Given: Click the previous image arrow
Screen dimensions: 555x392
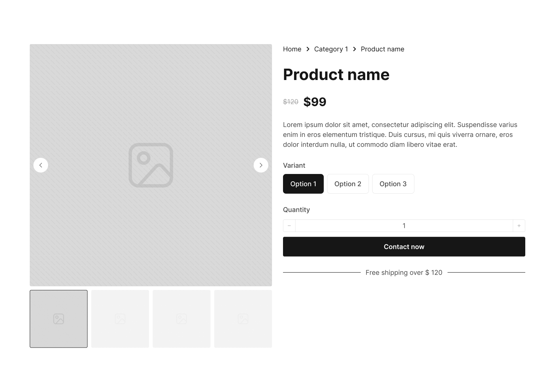Looking at the screenshot, I should tap(41, 165).
